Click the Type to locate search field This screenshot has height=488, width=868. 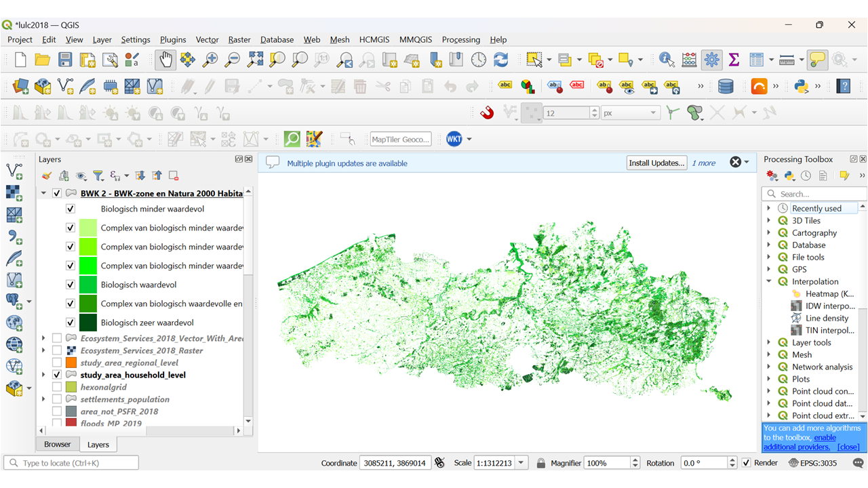coord(71,463)
